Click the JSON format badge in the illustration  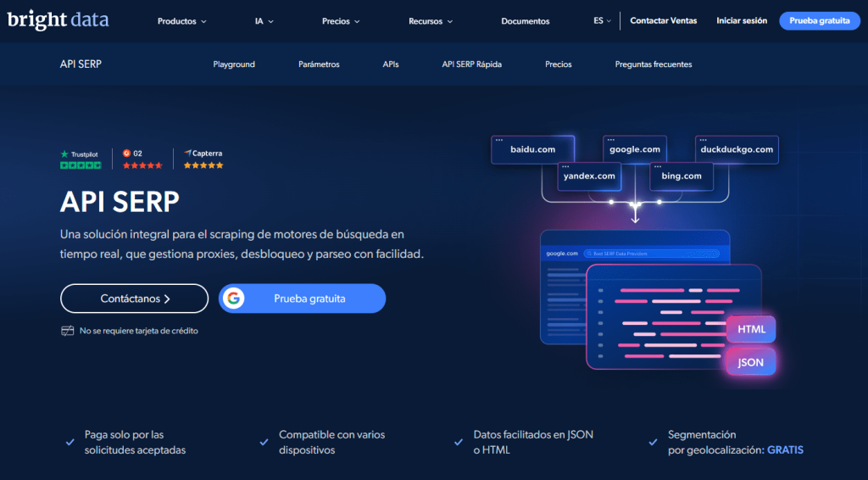point(751,363)
